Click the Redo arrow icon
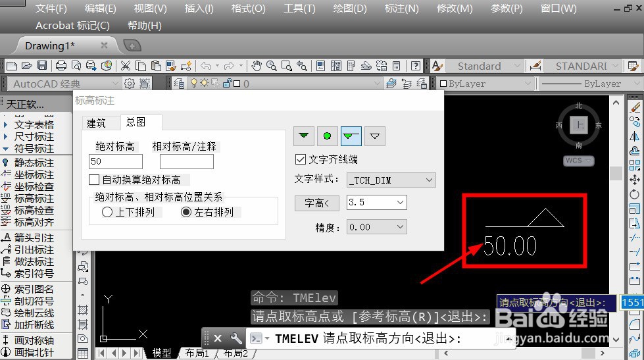 [x=229, y=66]
